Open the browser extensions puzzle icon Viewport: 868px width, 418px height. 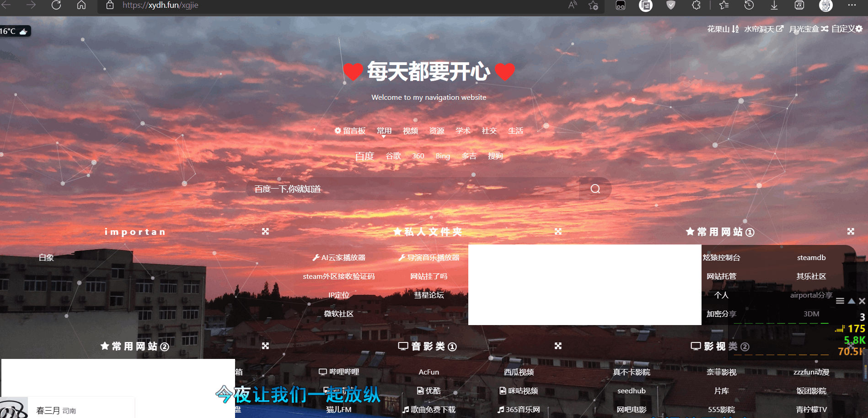pos(696,5)
